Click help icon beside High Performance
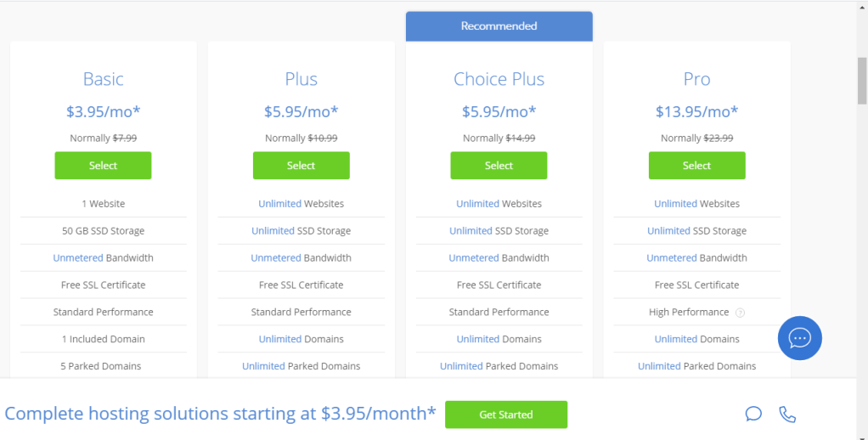The height and width of the screenshot is (440, 868). 740,313
